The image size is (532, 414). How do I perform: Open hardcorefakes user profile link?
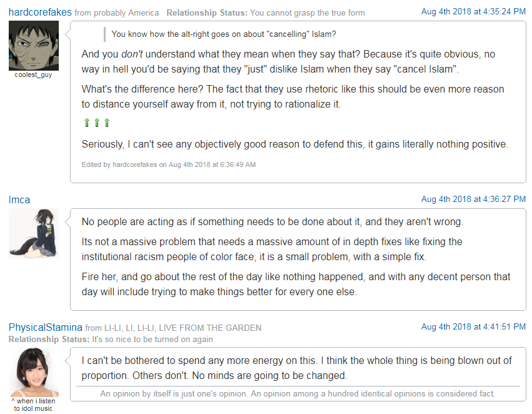40,13
